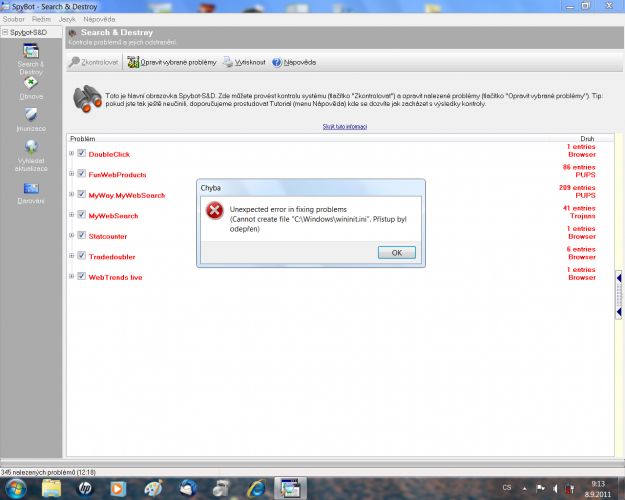
Task: Click the Zkontrolovat magnifier toolbar button
Action: 93,62
